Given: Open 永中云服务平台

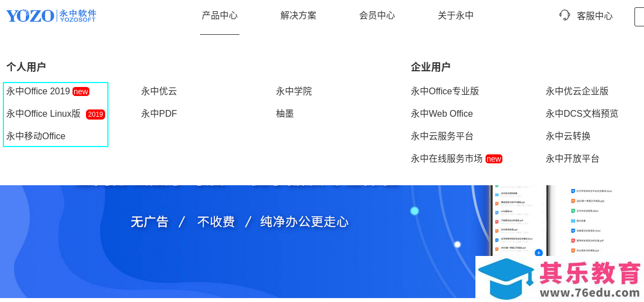Looking at the screenshot, I should pos(442,136).
